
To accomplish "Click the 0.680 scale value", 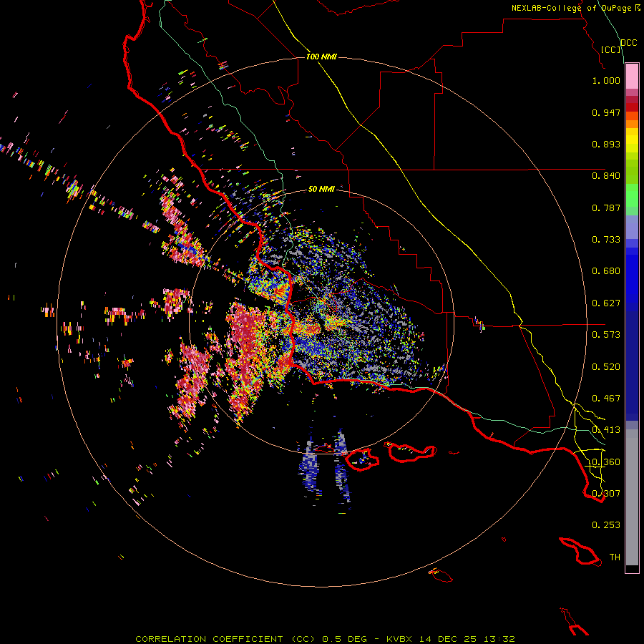I will (606, 271).
